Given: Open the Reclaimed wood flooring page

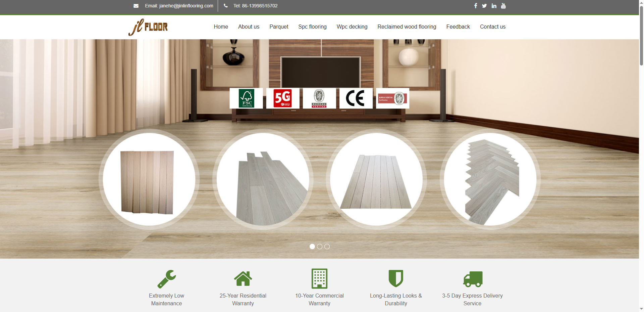Looking at the screenshot, I should 407,27.
